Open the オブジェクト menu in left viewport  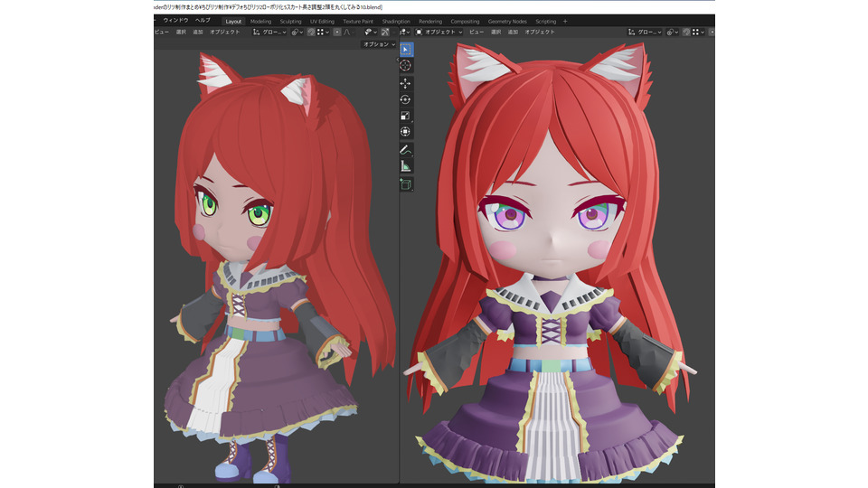point(225,33)
